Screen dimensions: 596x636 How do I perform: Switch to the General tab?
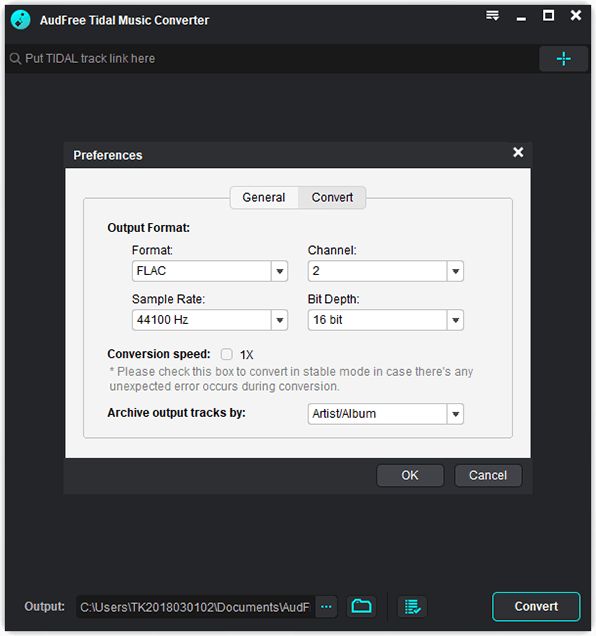coord(264,198)
